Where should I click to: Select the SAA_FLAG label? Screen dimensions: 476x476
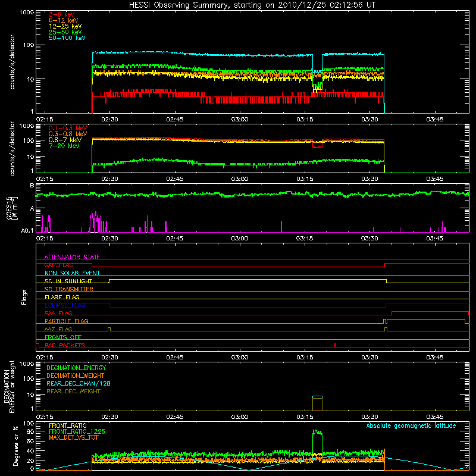point(58,313)
